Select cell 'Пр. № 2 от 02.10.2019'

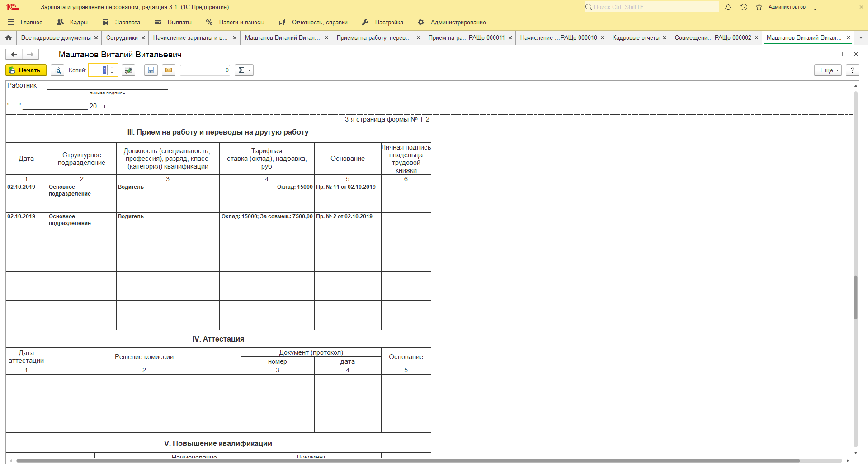coord(348,227)
